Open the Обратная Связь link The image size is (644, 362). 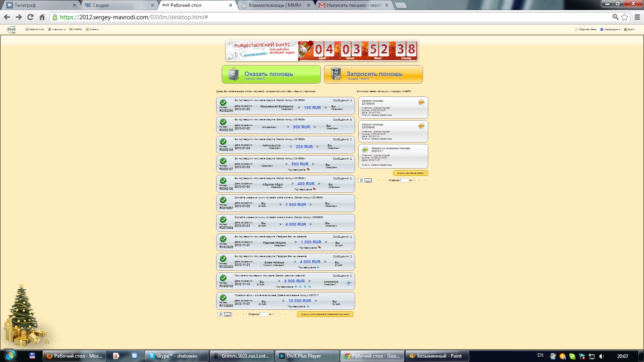click(586, 29)
